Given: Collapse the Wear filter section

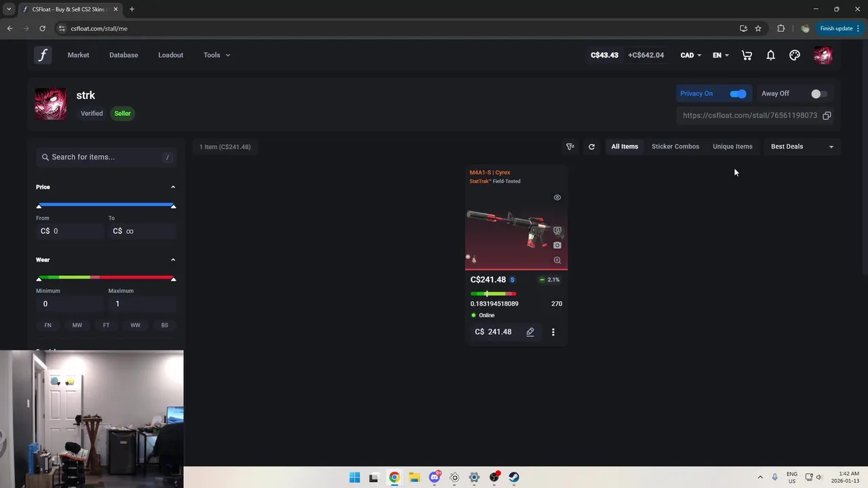Looking at the screenshot, I should (173, 260).
